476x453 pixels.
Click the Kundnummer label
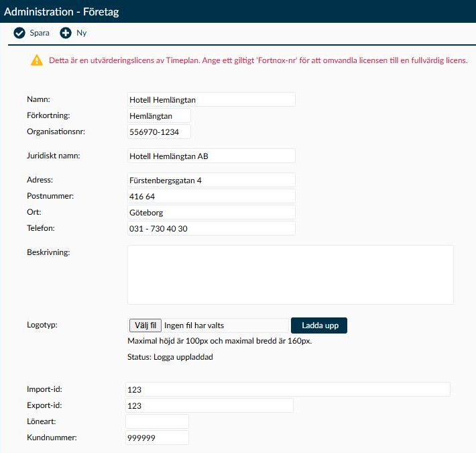pos(52,438)
